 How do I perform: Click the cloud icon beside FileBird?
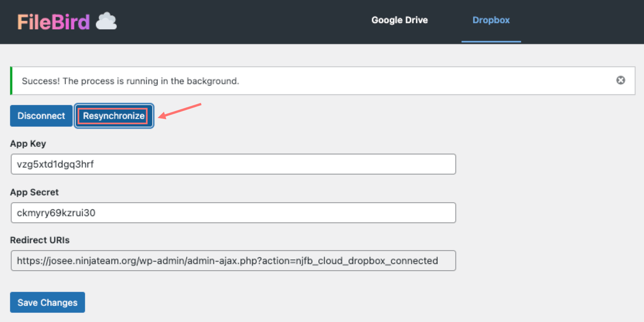point(106,21)
